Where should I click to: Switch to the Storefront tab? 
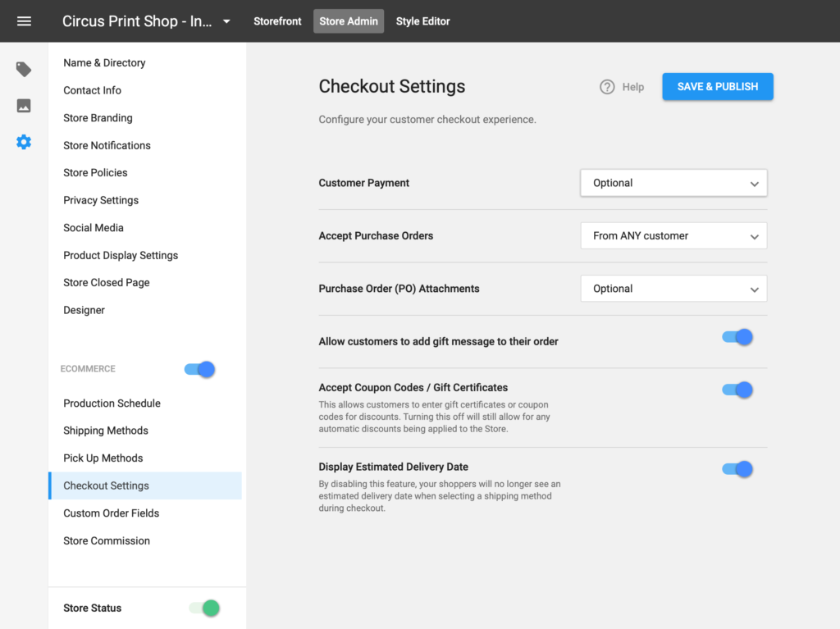click(x=277, y=21)
